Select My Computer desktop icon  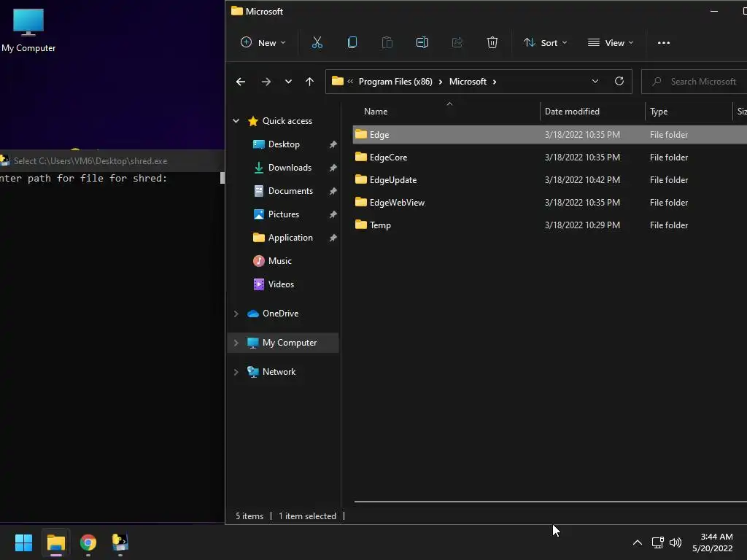(28, 30)
